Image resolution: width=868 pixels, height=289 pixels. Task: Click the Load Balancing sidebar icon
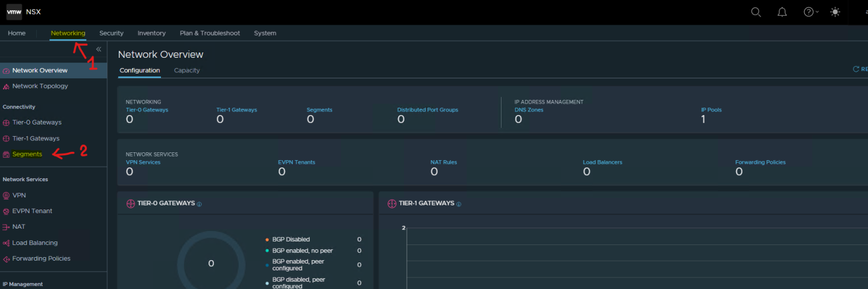point(6,243)
